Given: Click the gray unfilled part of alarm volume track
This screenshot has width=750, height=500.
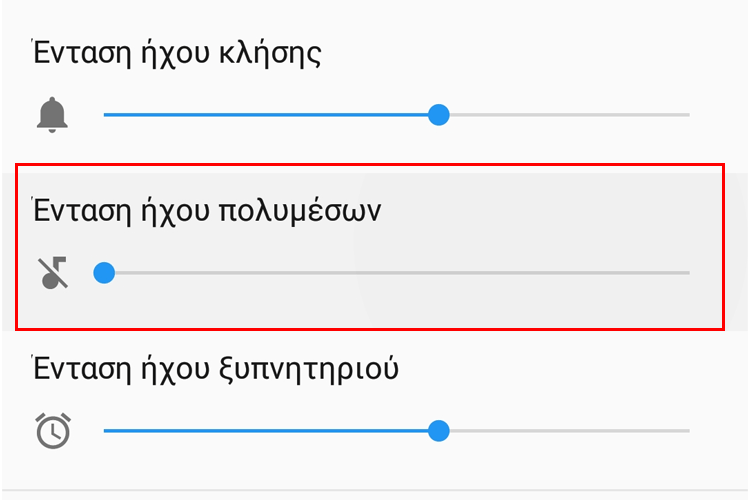Looking at the screenshot, I should 565,431.
